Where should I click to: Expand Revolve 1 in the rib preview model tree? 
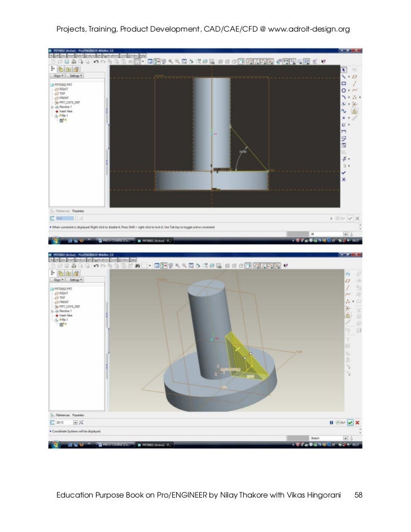[53, 311]
